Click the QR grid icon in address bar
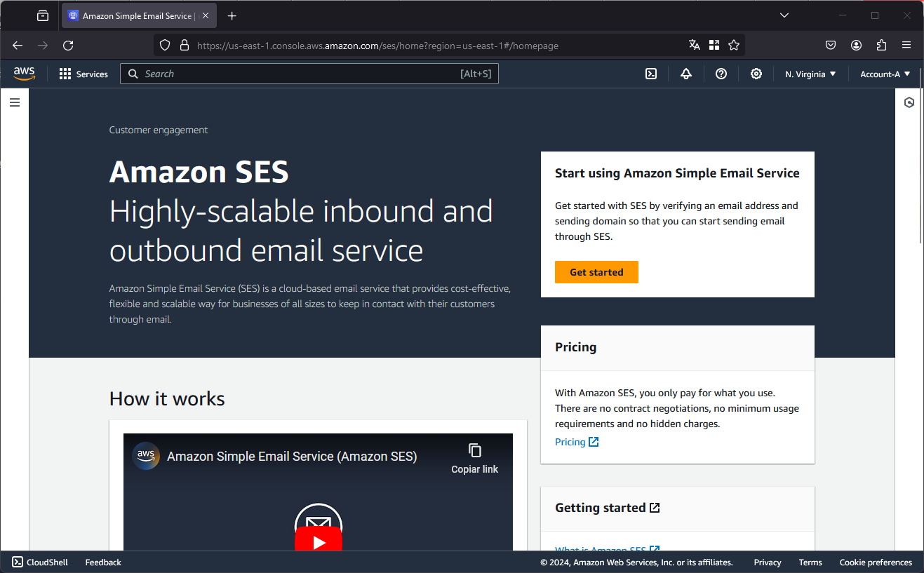 [714, 45]
